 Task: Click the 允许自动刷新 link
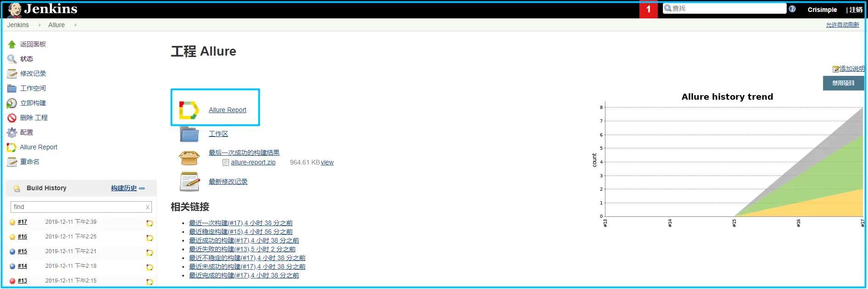[x=843, y=25]
